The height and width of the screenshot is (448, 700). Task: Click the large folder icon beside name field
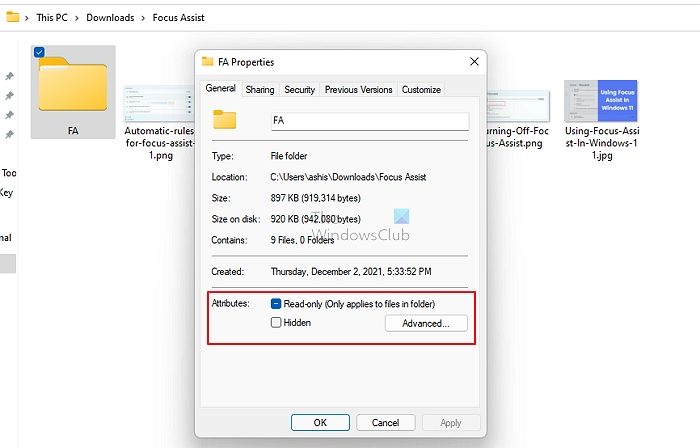(225, 120)
